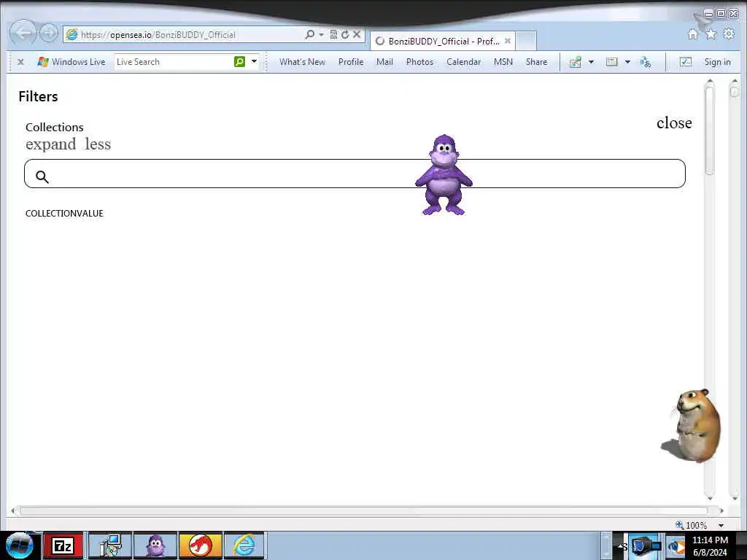
Task: Click the card-shaped toolbar icon before the translate icon
Action: click(x=612, y=62)
